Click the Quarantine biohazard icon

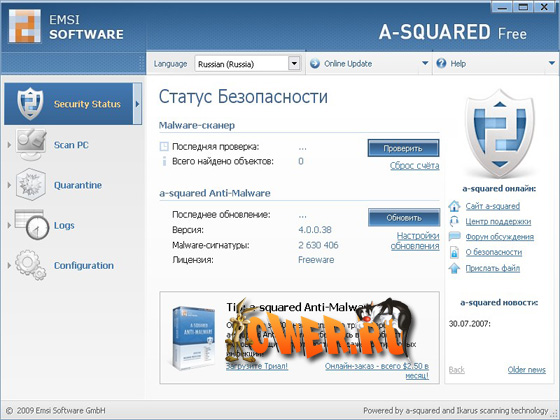(x=31, y=185)
